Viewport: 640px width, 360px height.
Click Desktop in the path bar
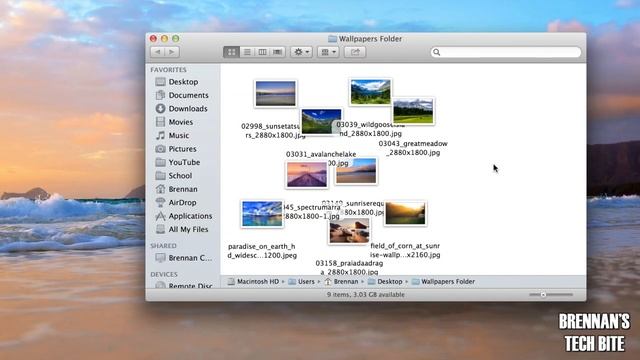tap(385, 282)
